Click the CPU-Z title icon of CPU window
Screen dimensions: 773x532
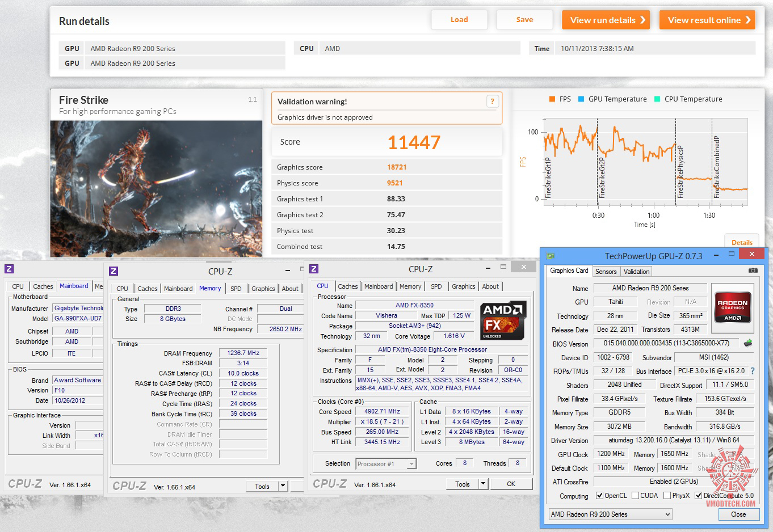click(314, 269)
